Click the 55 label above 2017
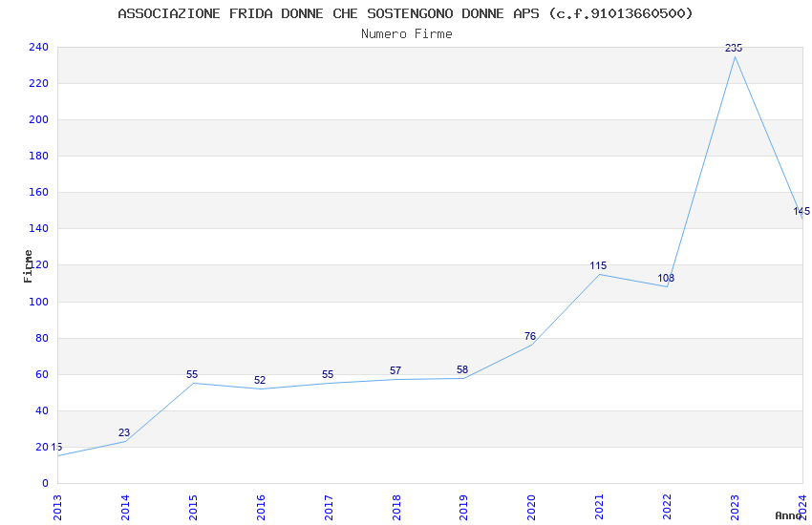The height and width of the screenshot is (525, 812). tap(328, 374)
